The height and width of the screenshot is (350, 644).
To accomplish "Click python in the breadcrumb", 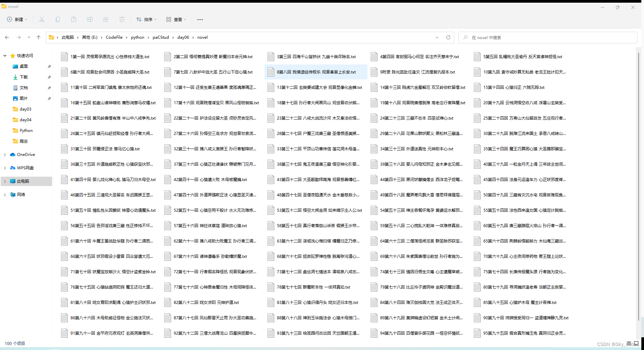I will (138, 37).
